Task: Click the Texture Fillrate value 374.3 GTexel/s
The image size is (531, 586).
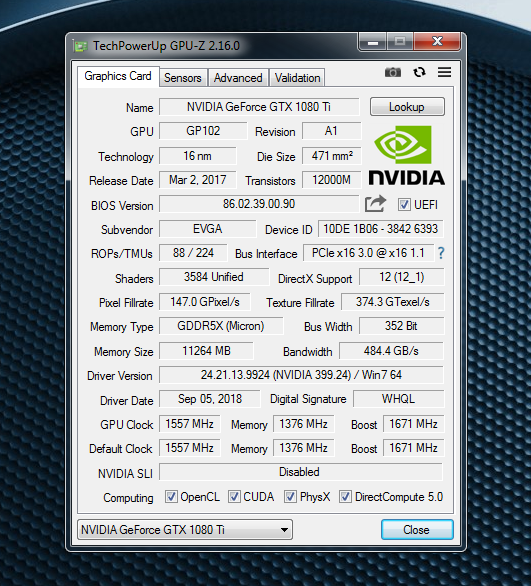Action: [x=393, y=302]
